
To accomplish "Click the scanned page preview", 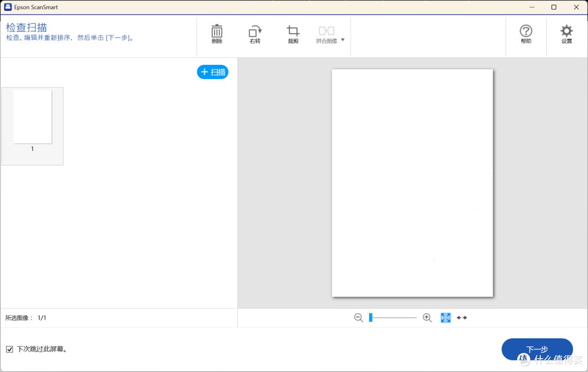I will point(412,183).
